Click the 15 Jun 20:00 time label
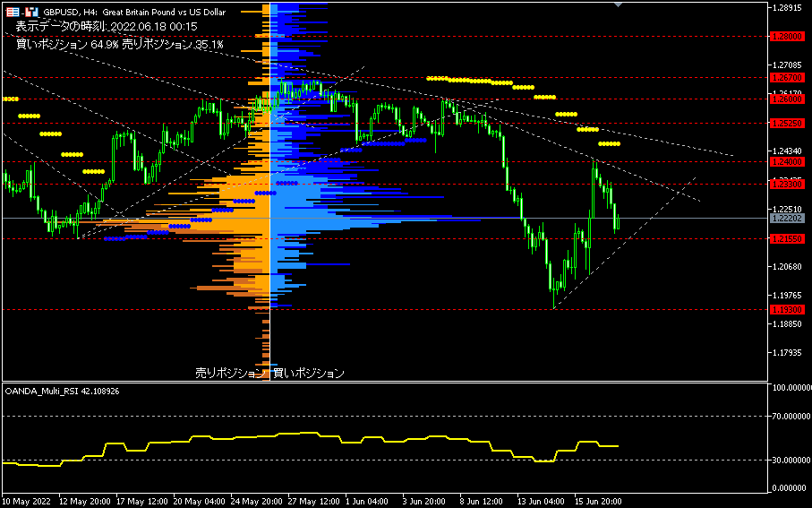The image size is (812, 508). (598, 502)
